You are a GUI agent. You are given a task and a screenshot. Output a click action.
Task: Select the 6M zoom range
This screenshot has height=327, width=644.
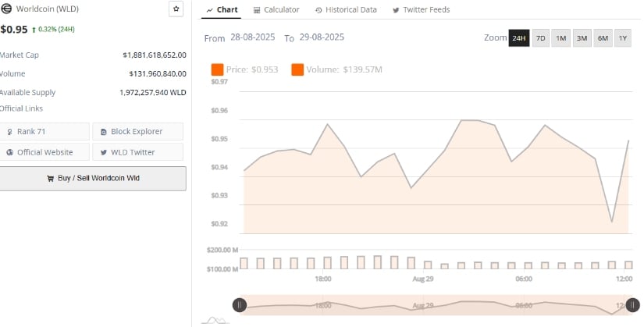pyautogui.click(x=603, y=38)
